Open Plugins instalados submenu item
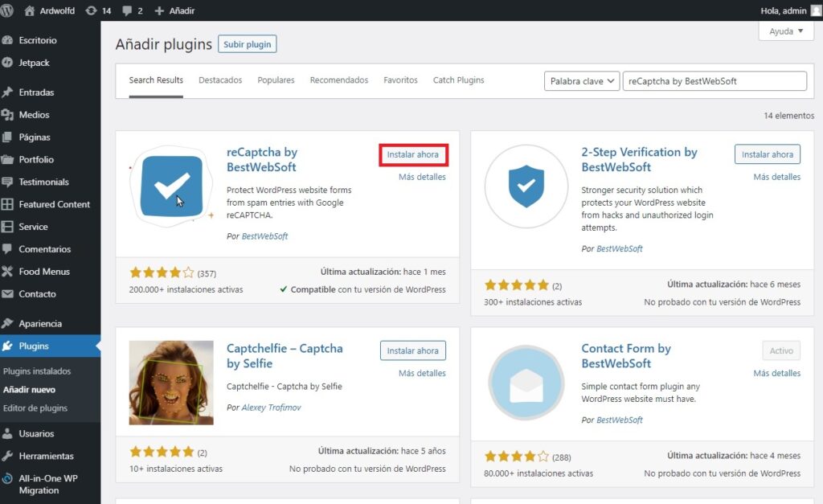Screen dimensions: 823x504 tap(37, 371)
